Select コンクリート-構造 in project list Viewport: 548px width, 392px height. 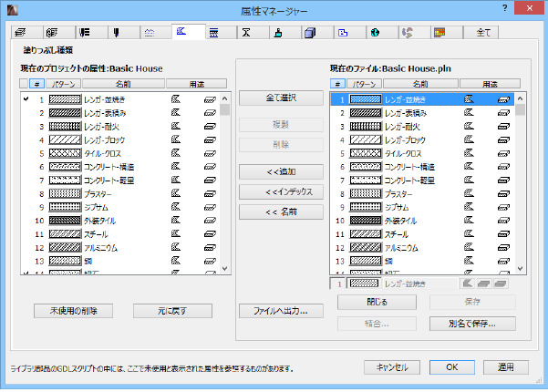120,167
